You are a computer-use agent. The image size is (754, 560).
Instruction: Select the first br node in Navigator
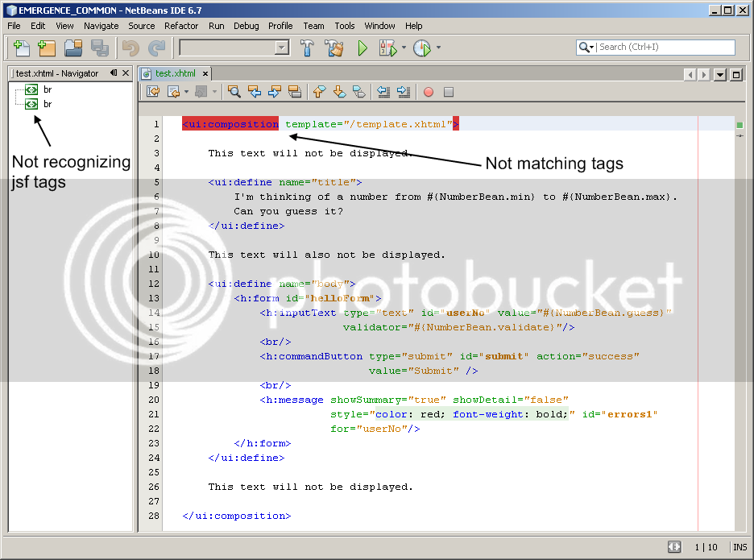click(x=39, y=89)
